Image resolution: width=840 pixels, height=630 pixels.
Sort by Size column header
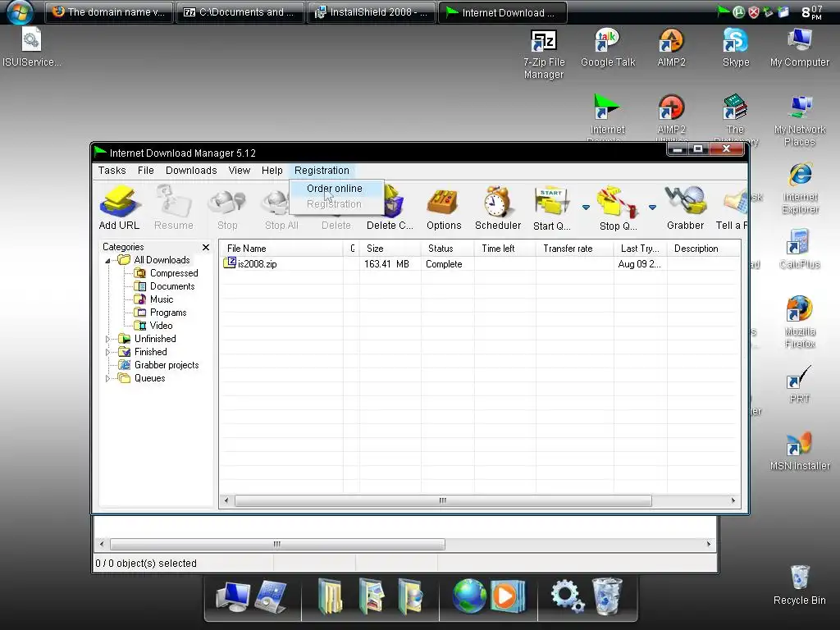(390, 249)
